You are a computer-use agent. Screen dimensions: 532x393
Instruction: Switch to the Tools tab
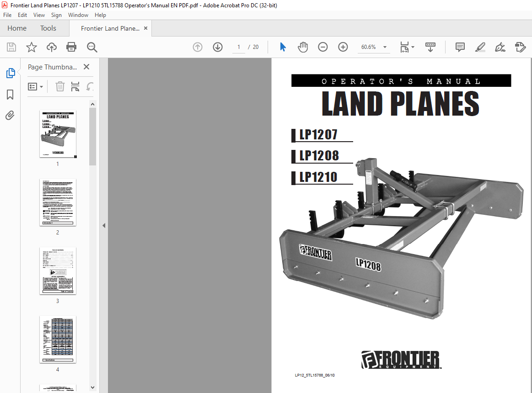48,28
